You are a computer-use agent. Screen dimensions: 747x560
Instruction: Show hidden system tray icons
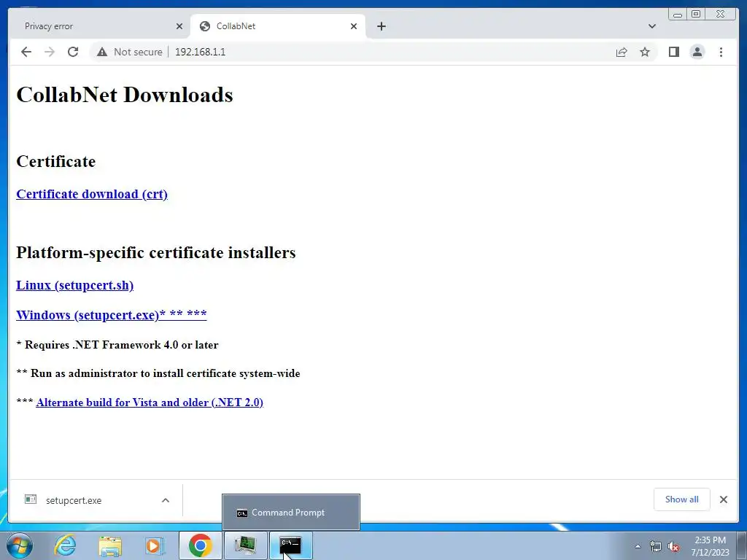pyautogui.click(x=638, y=546)
